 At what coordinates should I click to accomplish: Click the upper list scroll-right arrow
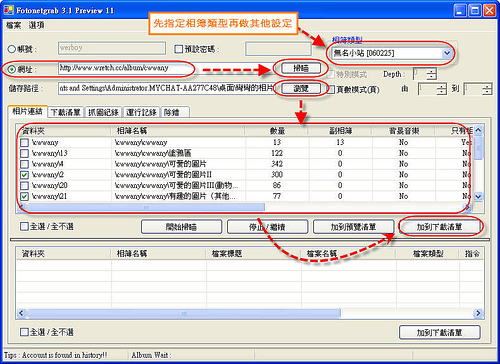(468, 208)
